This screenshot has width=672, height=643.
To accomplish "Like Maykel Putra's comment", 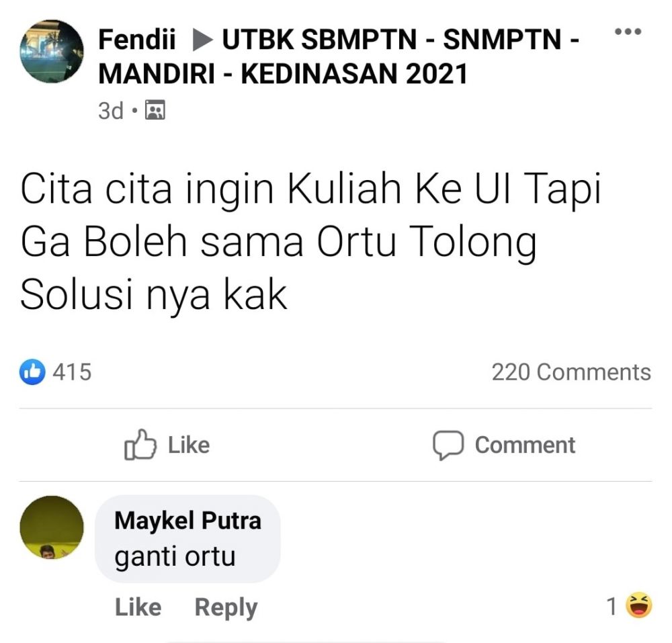I will coord(138,607).
